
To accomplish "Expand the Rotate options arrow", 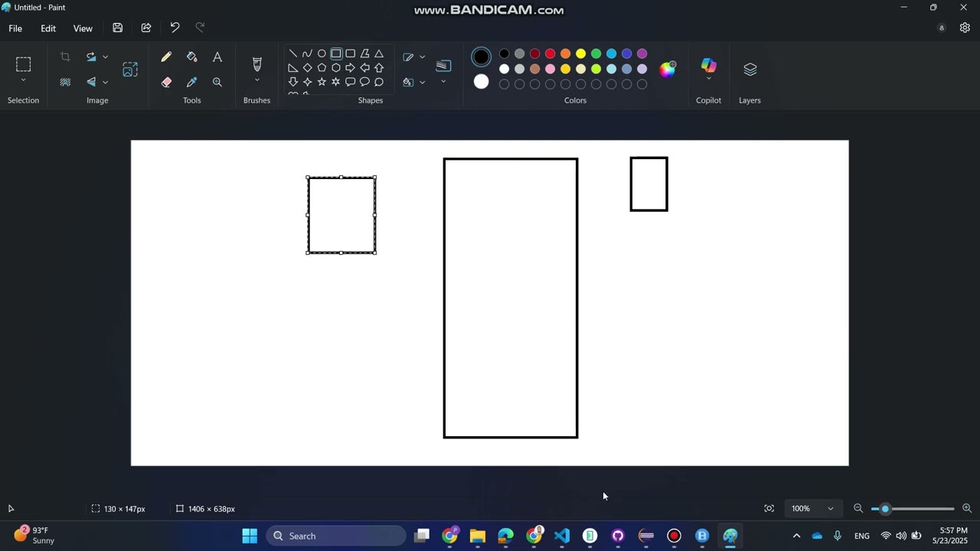I will pyautogui.click(x=105, y=57).
